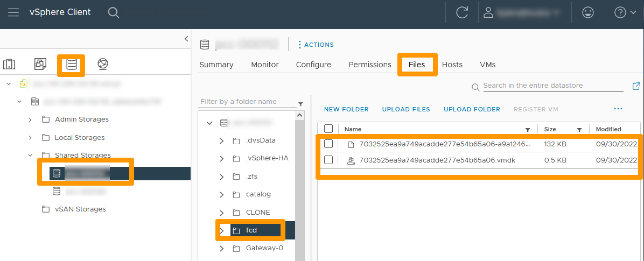Refresh the vSphere Client view
The image size is (644, 261).
point(462,12)
